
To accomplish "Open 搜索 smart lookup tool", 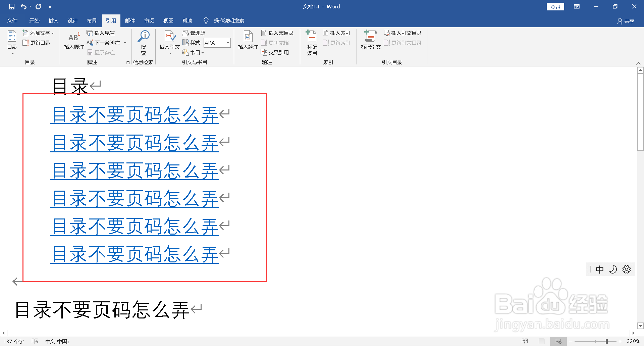I will 144,43.
